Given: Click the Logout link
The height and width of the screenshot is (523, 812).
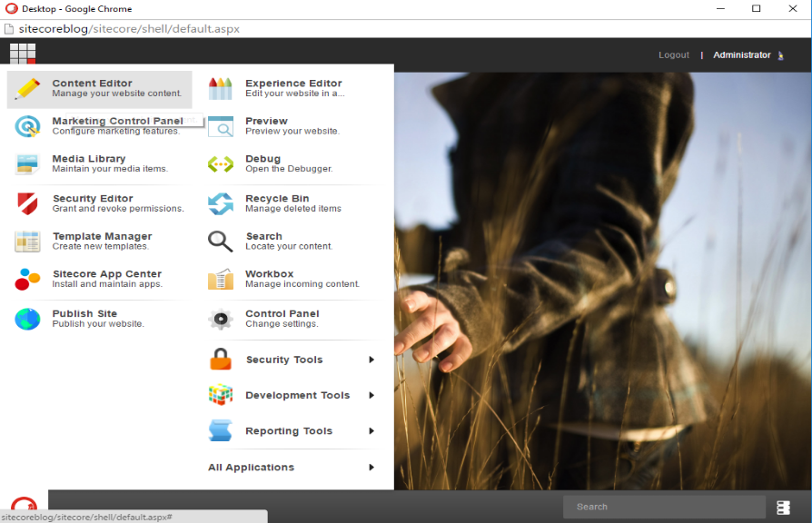Looking at the screenshot, I should 674,54.
